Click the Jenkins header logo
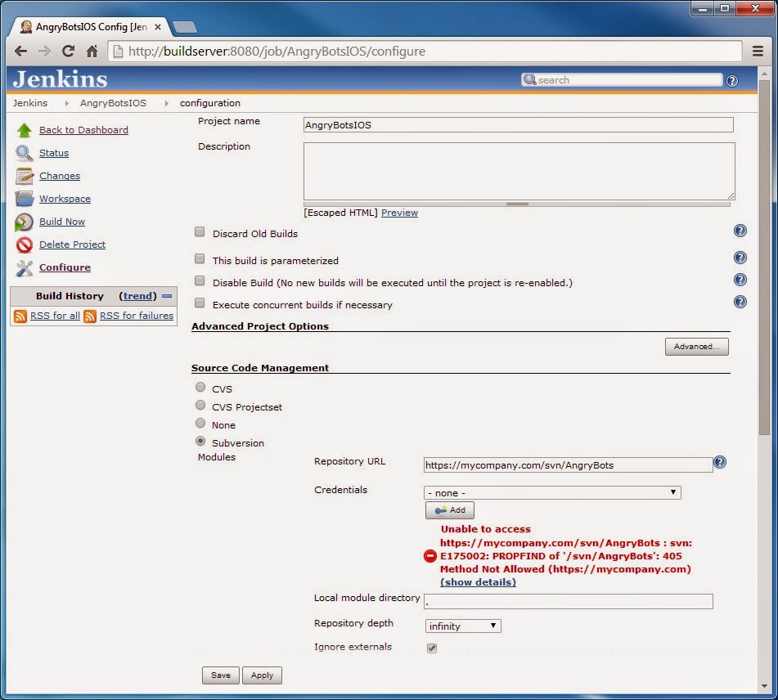778x700 pixels. pos(60,79)
